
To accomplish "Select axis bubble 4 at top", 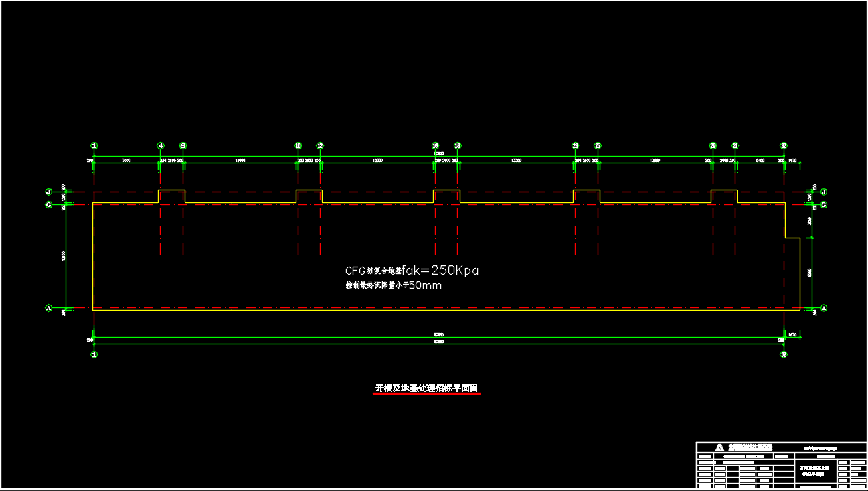I will pos(161,145).
